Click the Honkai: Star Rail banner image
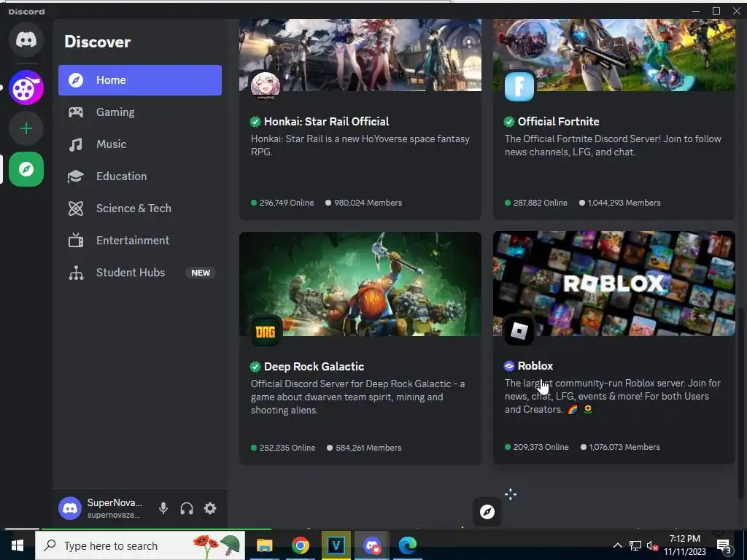Image resolution: width=747 pixels, height=560 pixels. [360, 55]
